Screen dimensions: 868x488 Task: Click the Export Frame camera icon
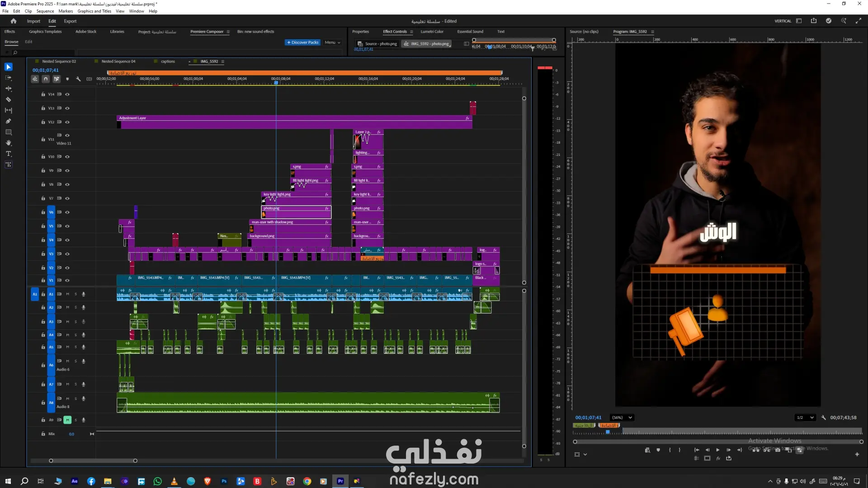pyautogui.click(x=778, y=450)
